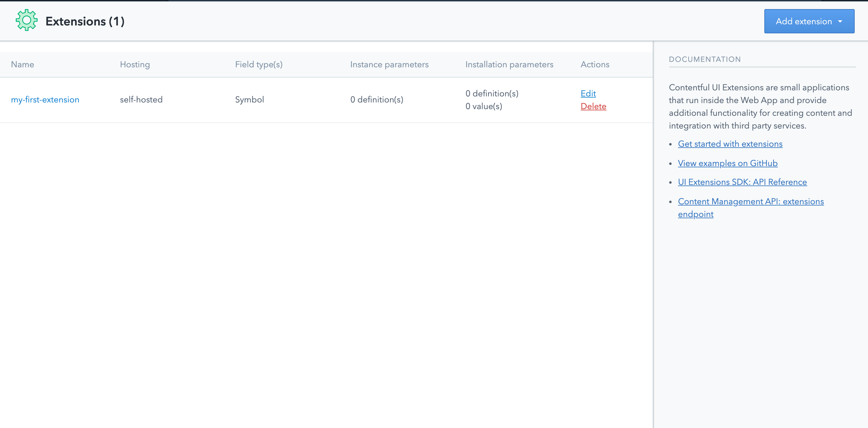Open View examples on GitHub link
Screen dimensions: 868x428
(727, 163)
